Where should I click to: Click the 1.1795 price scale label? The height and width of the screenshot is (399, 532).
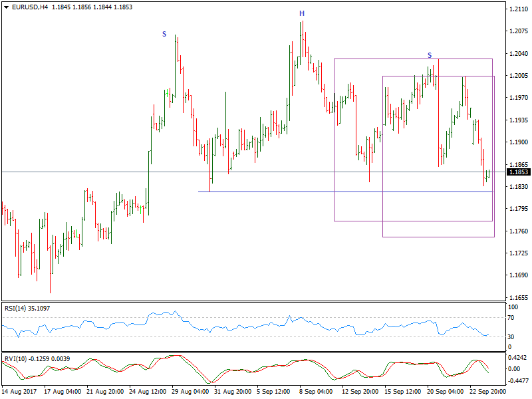[x=519, y=209]
